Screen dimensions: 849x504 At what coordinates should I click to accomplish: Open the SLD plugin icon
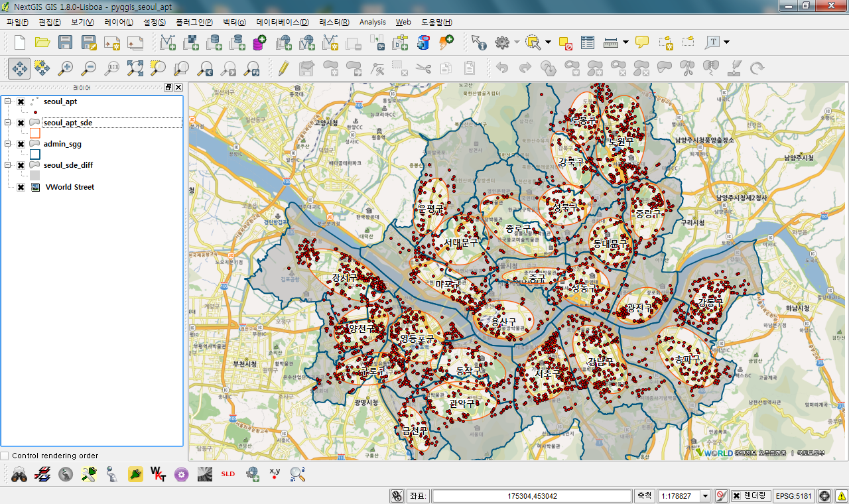pyautogui.click(x=228, y=473)
